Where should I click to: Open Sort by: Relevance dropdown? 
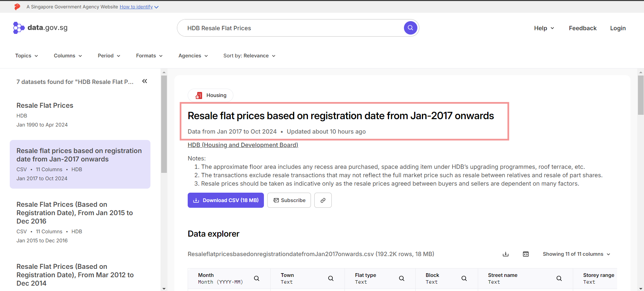249,56
